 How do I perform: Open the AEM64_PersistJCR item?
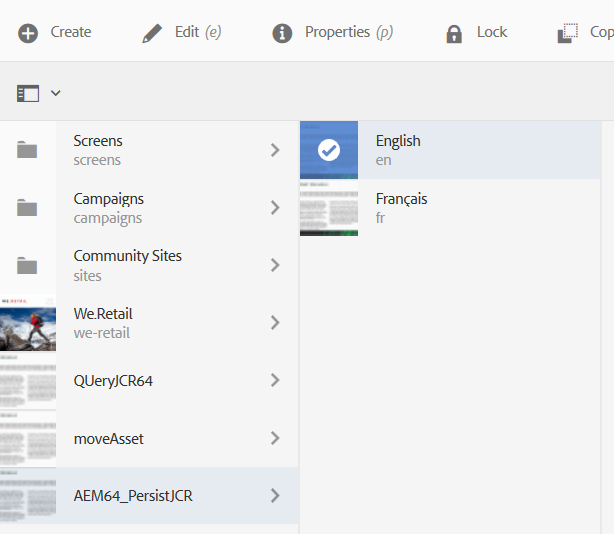(133, 495)
